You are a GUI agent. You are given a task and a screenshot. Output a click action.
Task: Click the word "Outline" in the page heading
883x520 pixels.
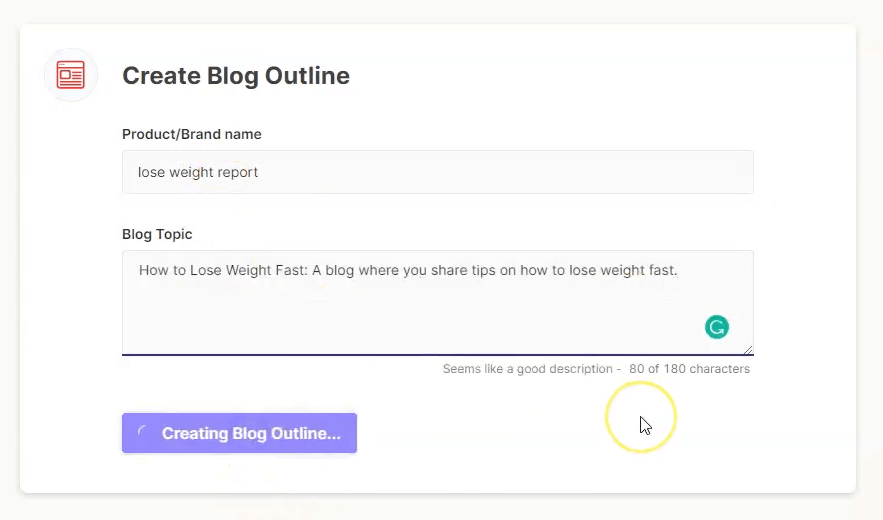point(307,75)
